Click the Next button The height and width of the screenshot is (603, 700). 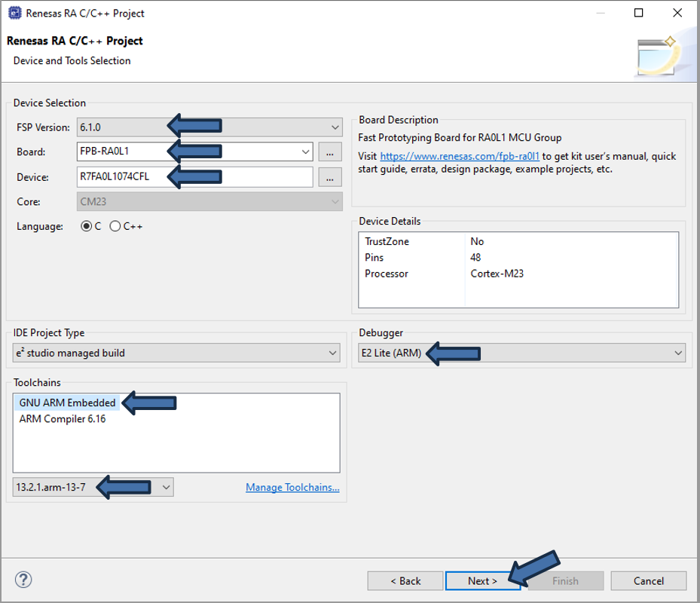tap(482, 580)
